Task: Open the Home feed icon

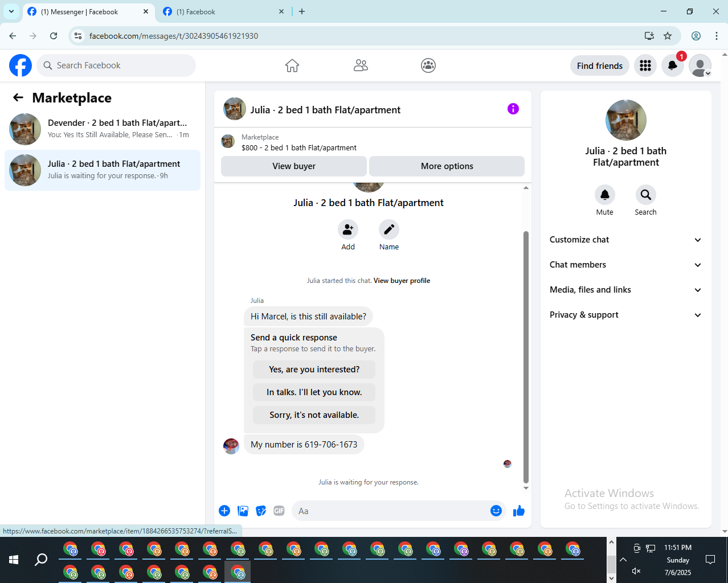Action: [292, 65]
